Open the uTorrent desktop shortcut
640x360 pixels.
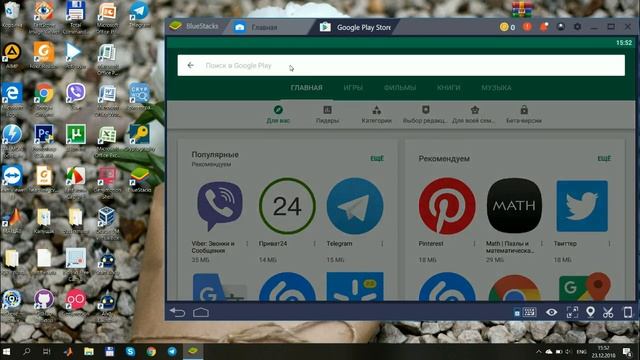[76, 139]
